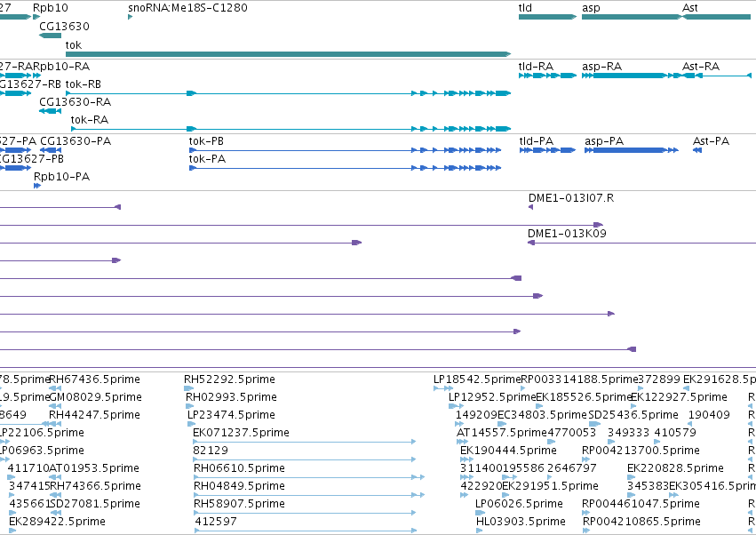
Task: Select the tok-PB protein label
Action: coord(206,141)
